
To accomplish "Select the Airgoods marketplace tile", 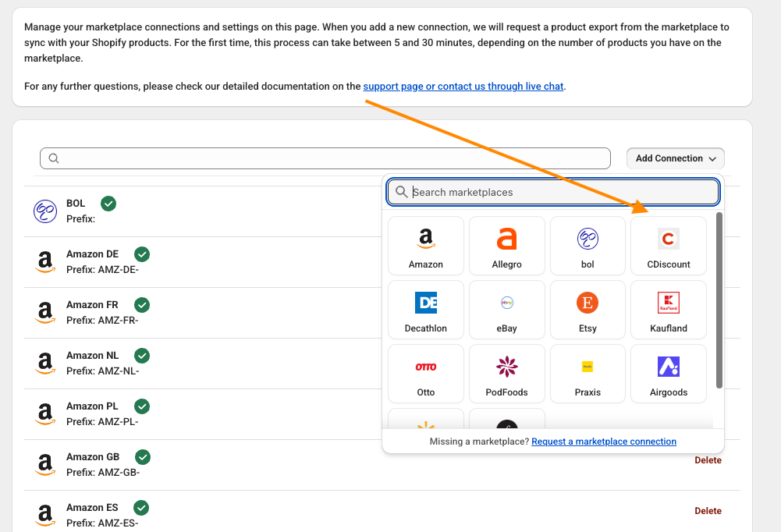I will (x=669, y=374).
